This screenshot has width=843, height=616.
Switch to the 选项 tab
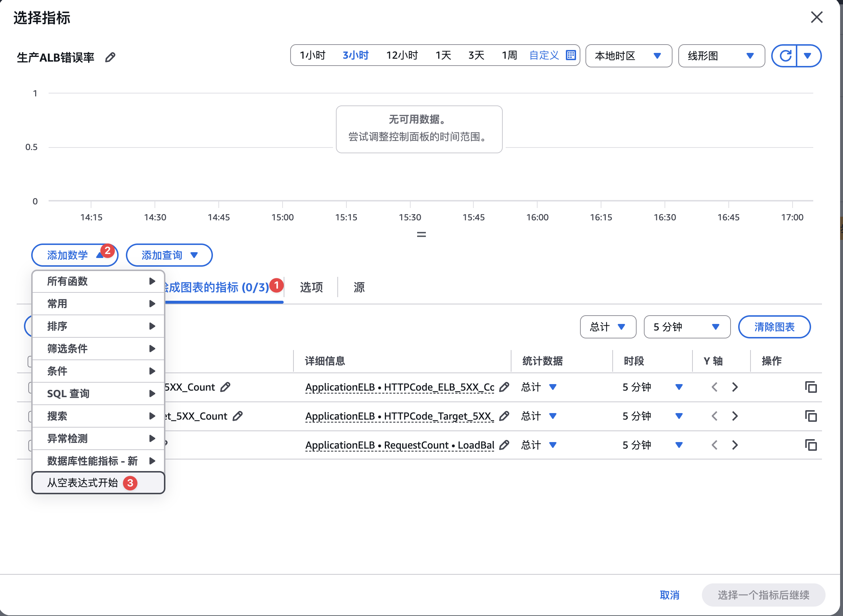[311, 287]
